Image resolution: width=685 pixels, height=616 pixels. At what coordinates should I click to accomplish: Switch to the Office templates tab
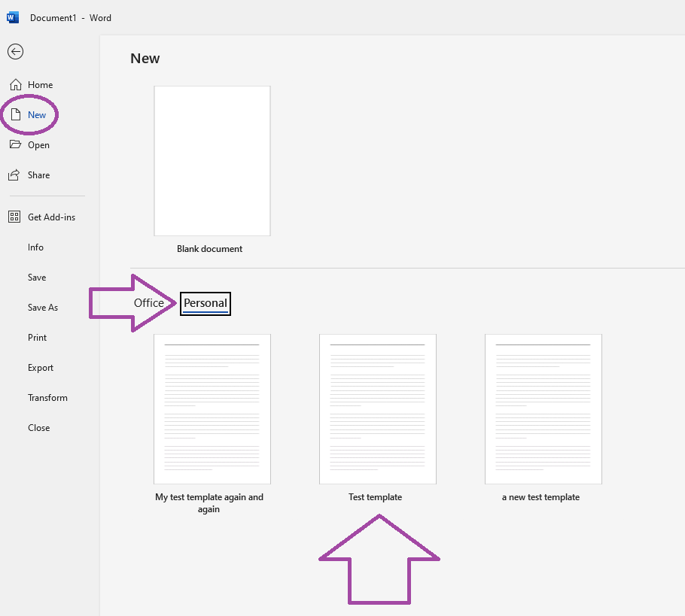[x=150, y=303]
